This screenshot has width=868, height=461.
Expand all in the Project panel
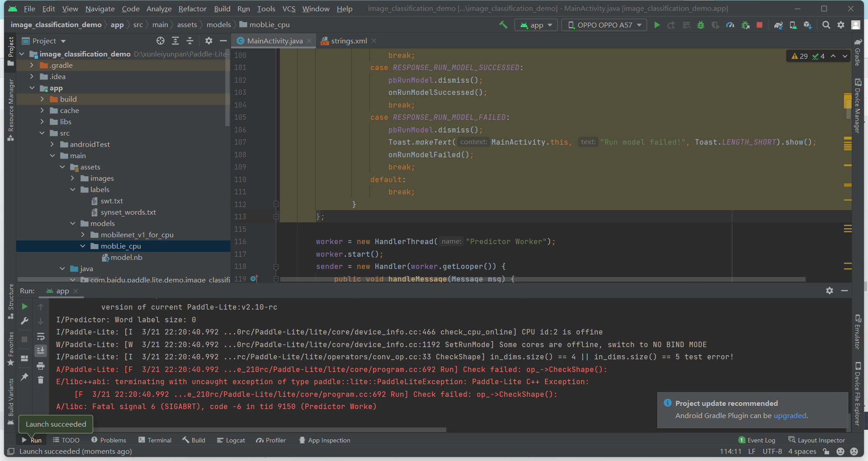[x=175, y=41]
